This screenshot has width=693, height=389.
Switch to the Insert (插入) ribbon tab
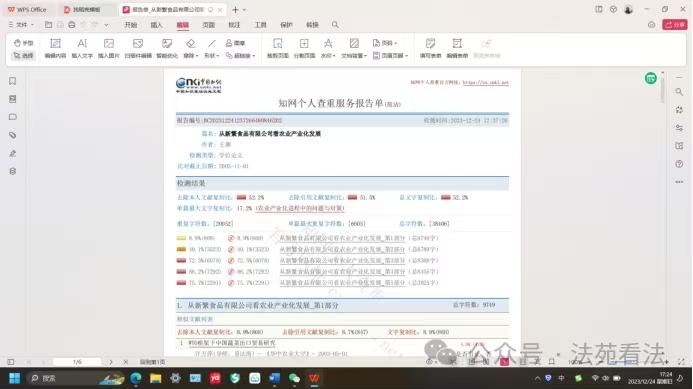tap(156, 25)
